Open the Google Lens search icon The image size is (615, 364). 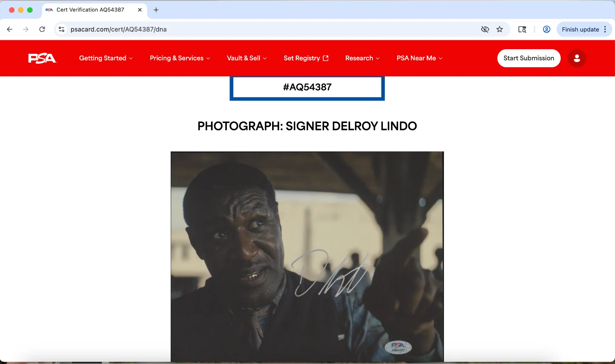(x=522, y=29)
